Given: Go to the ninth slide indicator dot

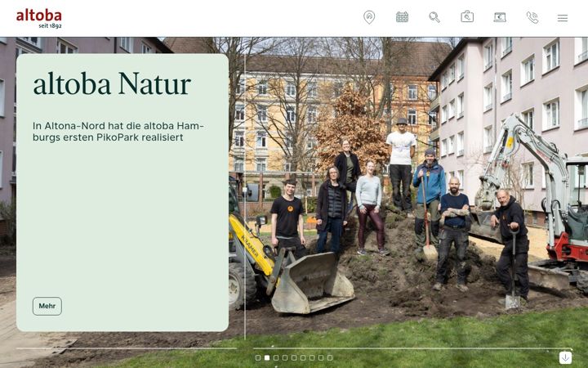Looking at the screenshot, I should coord(330,358).
